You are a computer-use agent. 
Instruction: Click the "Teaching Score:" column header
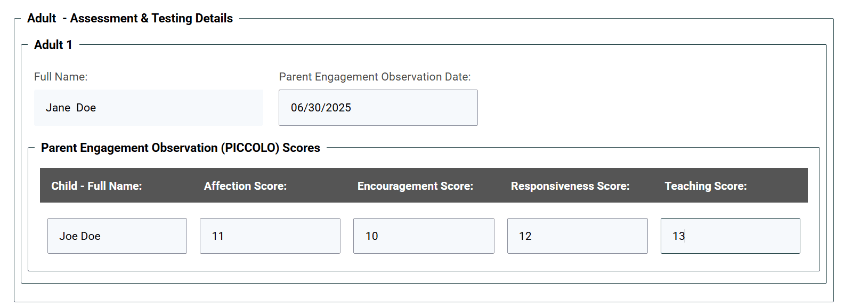[705, 186]
